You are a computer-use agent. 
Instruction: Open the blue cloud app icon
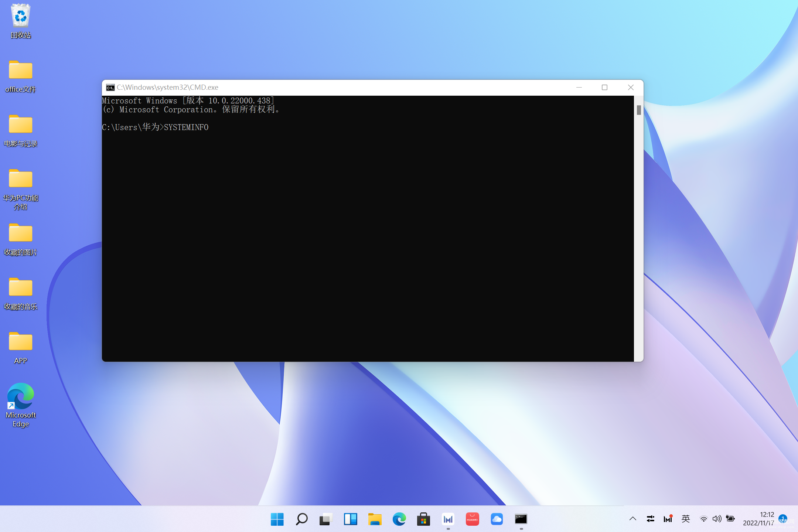click(497, 519)
